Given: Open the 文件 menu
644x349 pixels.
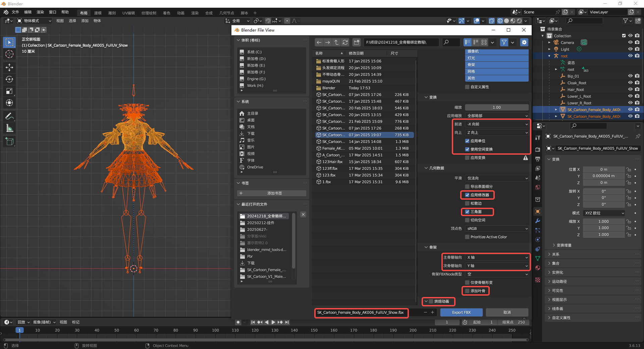Looking at the screenshot, I should (x=15, y=12).
